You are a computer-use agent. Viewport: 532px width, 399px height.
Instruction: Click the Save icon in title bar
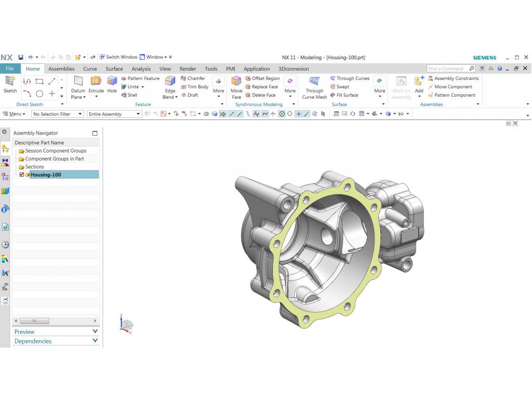(21, 58)
